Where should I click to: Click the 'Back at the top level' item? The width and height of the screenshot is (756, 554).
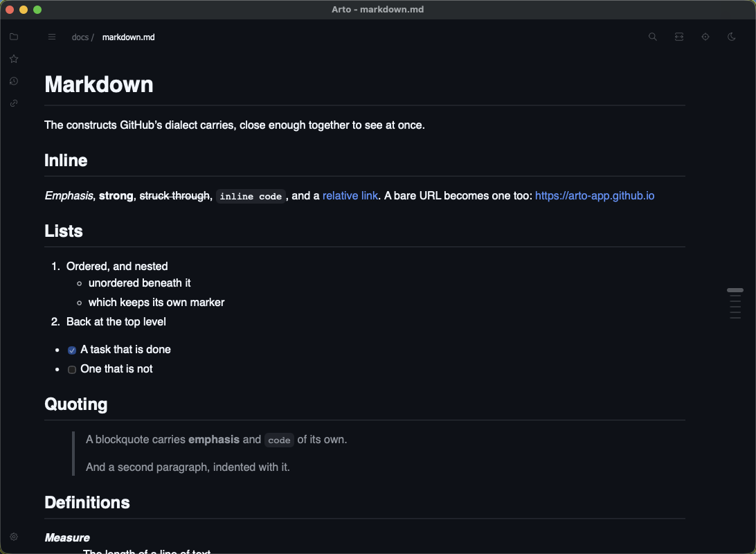click(116, 321)
